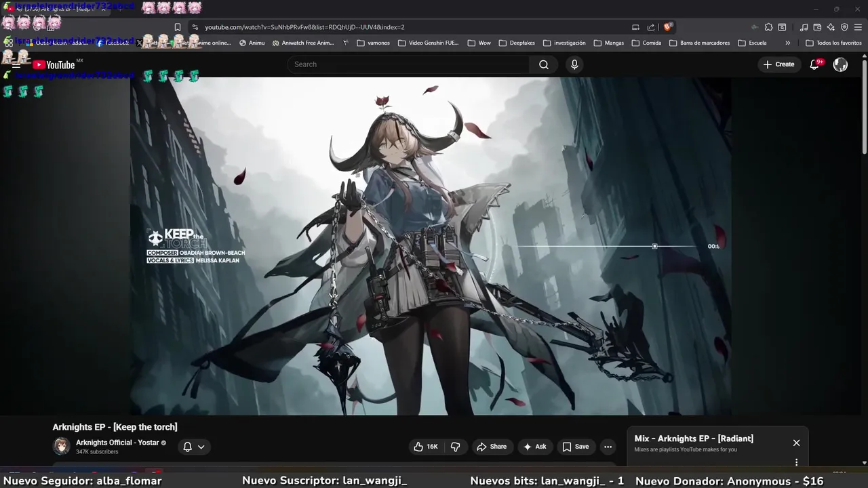Open Leo AI sparkle icon
Screen dimensions: 868x488
click(x=831, y=27)
